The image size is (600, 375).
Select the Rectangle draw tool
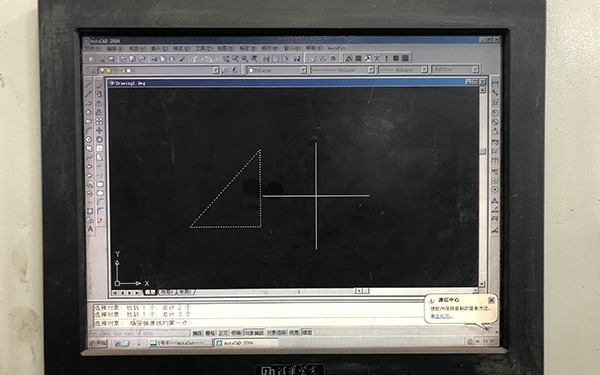click(x=88, y=121)
